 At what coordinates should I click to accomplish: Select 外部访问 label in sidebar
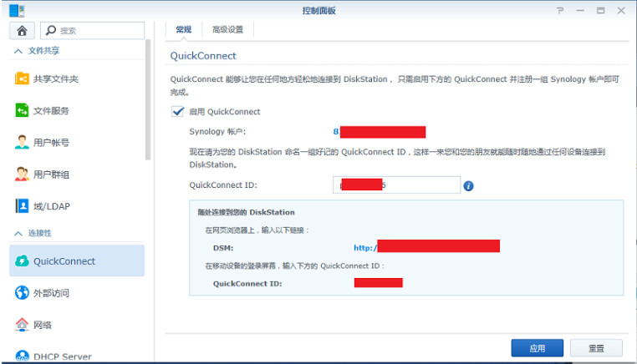51,293
